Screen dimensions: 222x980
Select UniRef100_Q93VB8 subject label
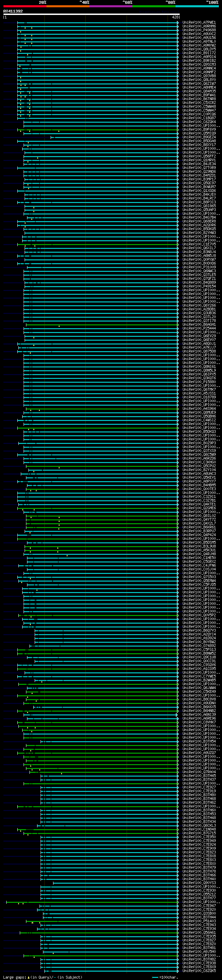coord(199,76)
